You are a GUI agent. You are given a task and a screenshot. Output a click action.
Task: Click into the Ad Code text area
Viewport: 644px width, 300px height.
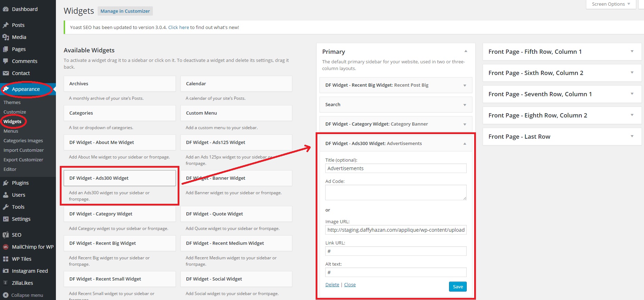coord(395,192)
